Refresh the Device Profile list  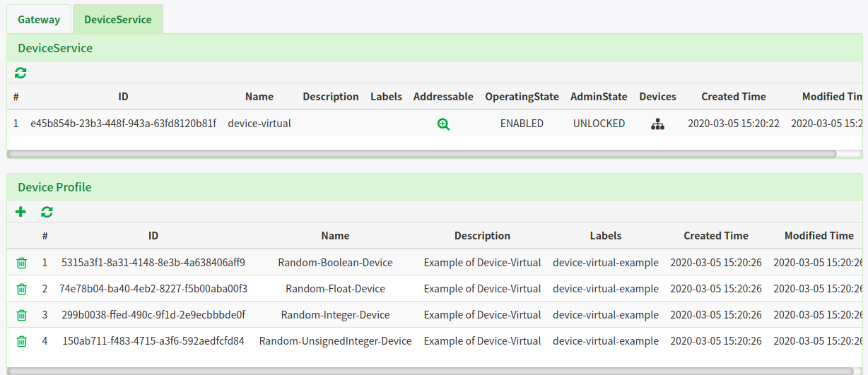click(x=47, y=212)
